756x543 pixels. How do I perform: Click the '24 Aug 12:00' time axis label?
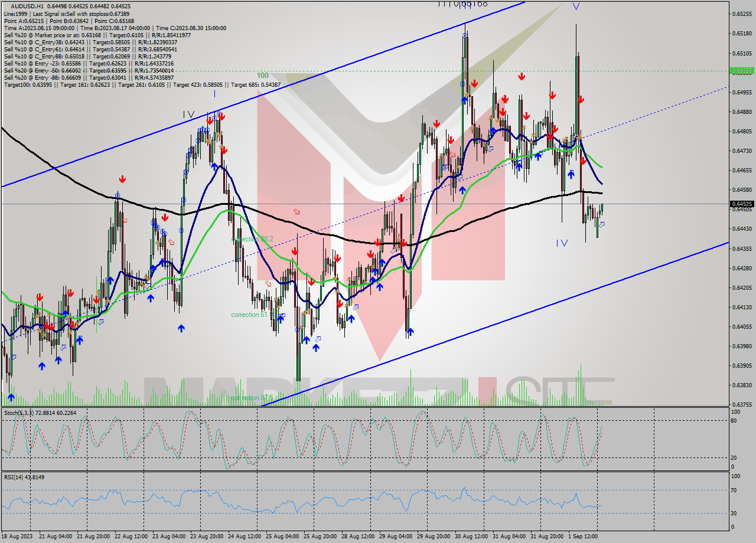click(245, 536)
